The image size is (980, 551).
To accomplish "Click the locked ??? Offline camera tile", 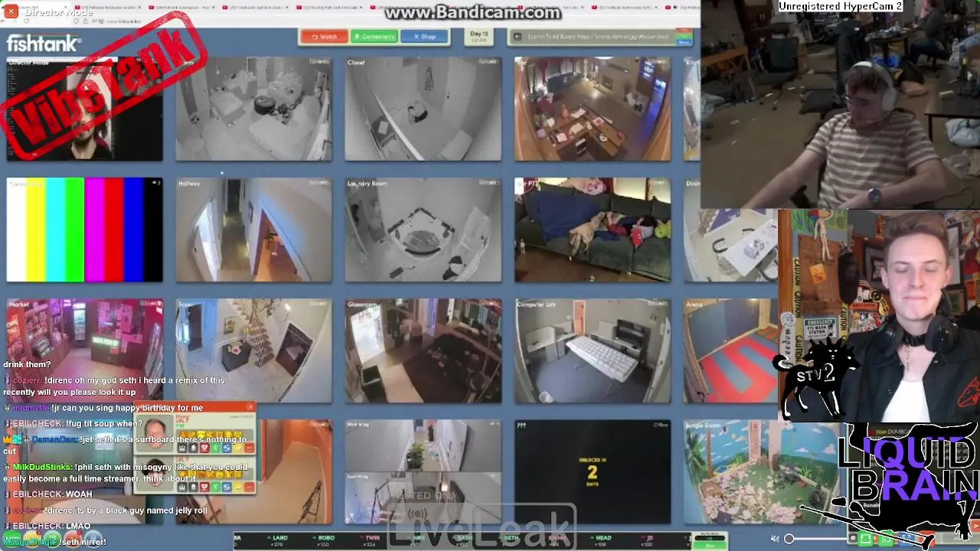I will coord(593,471).
